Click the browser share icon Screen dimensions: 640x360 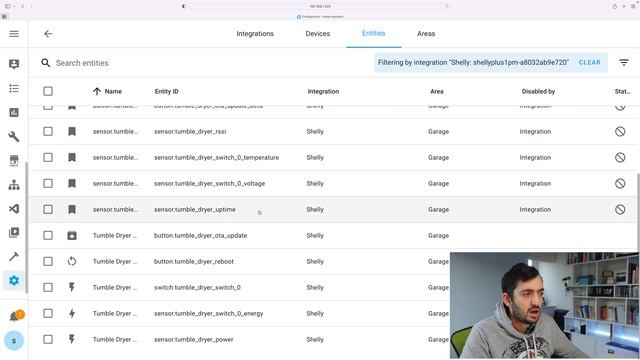(614, 6)
